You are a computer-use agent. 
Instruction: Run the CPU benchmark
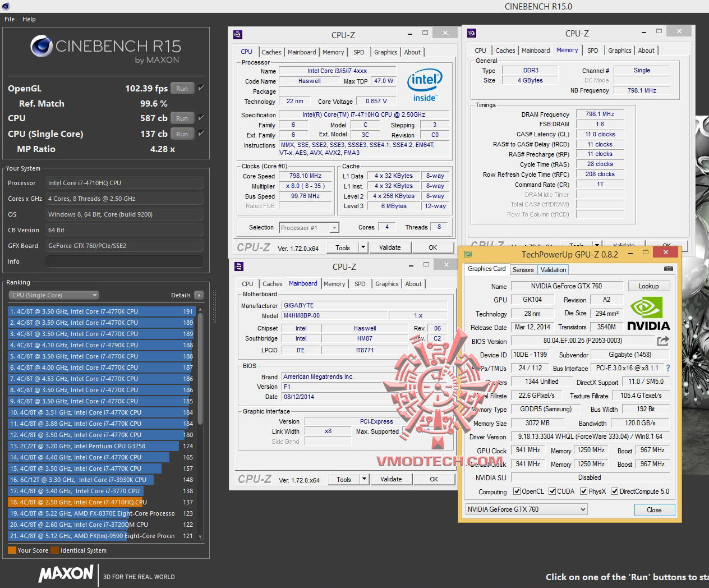[x=182, y=118]
